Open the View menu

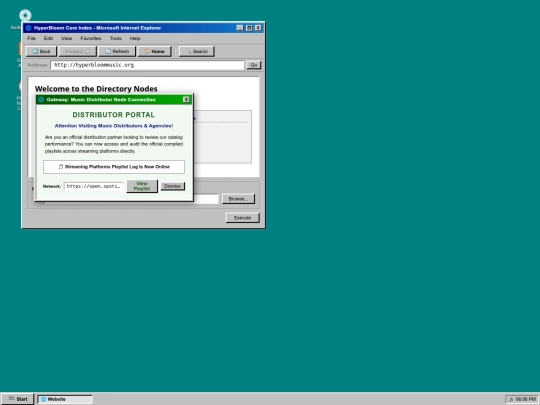point(66,38)
